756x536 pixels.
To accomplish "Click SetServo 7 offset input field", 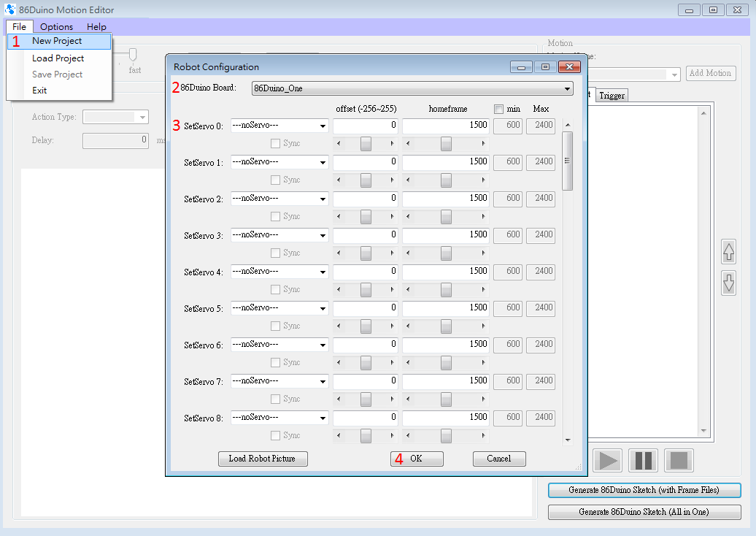I will coord(366,381).
